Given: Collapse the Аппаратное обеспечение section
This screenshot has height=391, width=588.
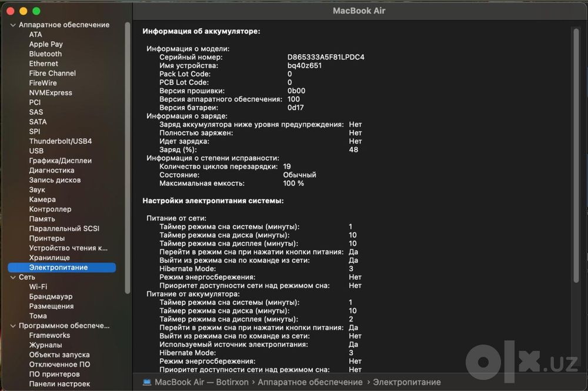Looking at the screenshot, I should (x=13, y=25).
